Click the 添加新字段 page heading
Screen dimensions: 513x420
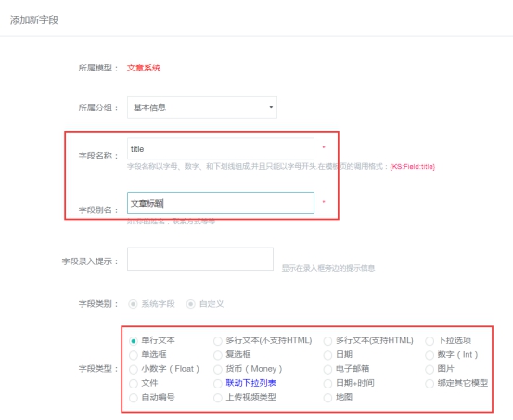click(x=34, y=20)
